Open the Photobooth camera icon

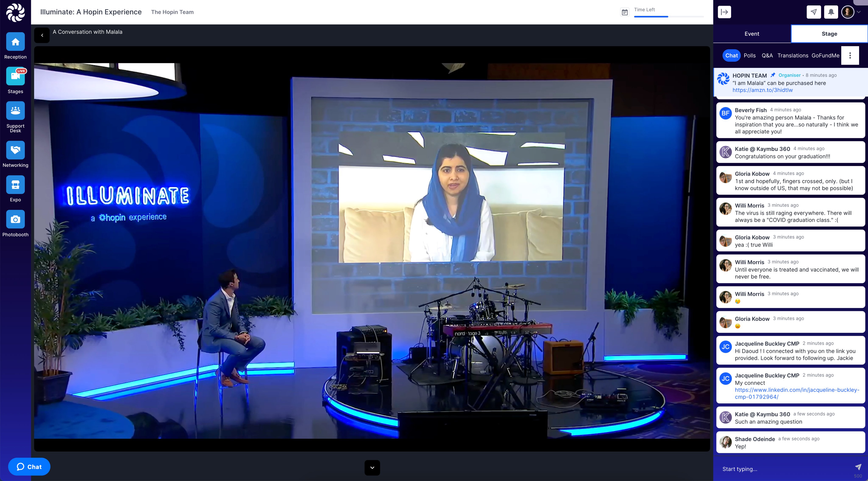[15, 219]
